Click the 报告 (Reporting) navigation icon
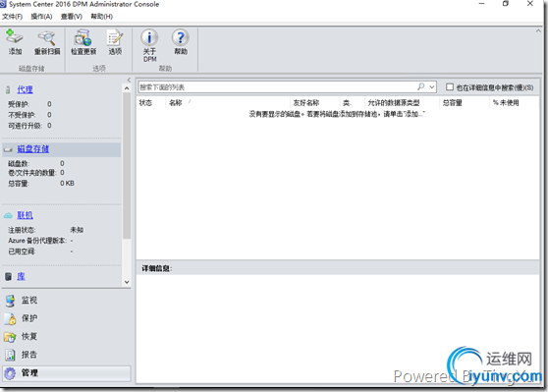This screenshot has width=548, height=392. click(x=10, y=355)
